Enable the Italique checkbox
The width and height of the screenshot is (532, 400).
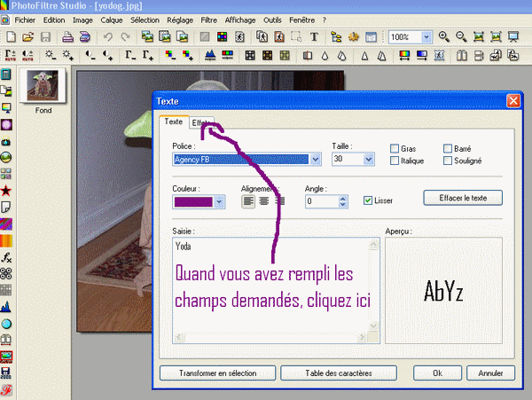tap(395, 161)
